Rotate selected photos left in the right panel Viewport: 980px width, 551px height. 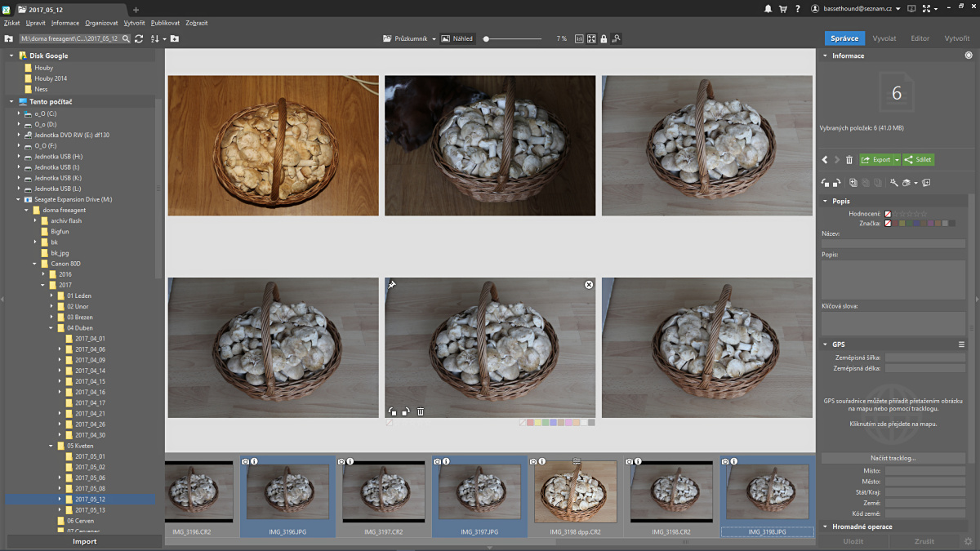825,183
